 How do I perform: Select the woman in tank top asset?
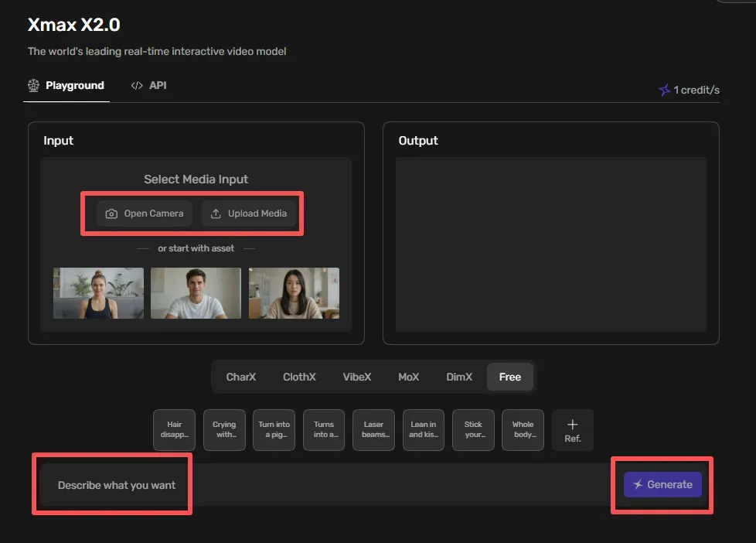98,293
